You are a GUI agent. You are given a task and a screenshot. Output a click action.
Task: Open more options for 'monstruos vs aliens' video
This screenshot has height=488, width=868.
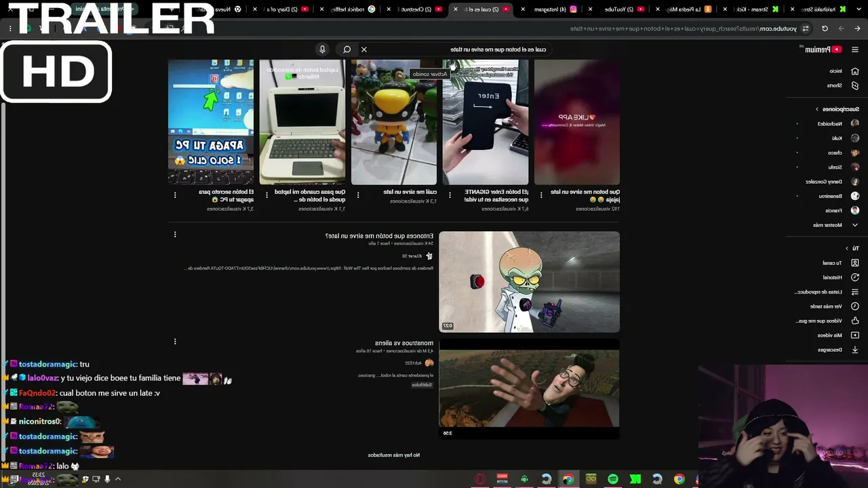pos(175,342)
